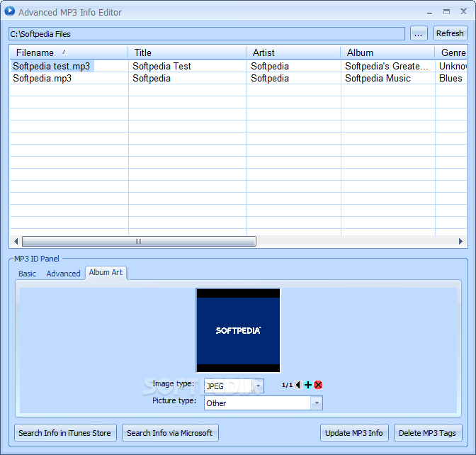
Task: Switch to the Advanced tab
Action: coord(63,274)
